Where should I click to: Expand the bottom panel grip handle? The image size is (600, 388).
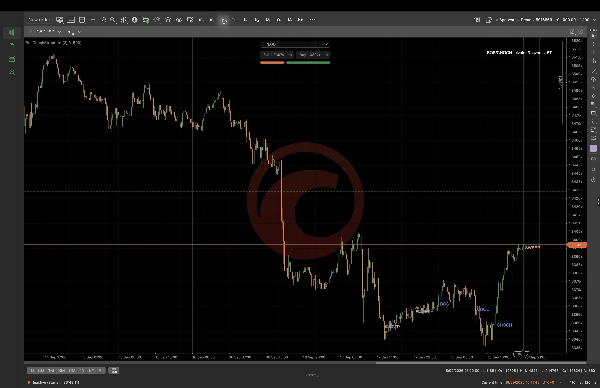[x=312, y=375]
